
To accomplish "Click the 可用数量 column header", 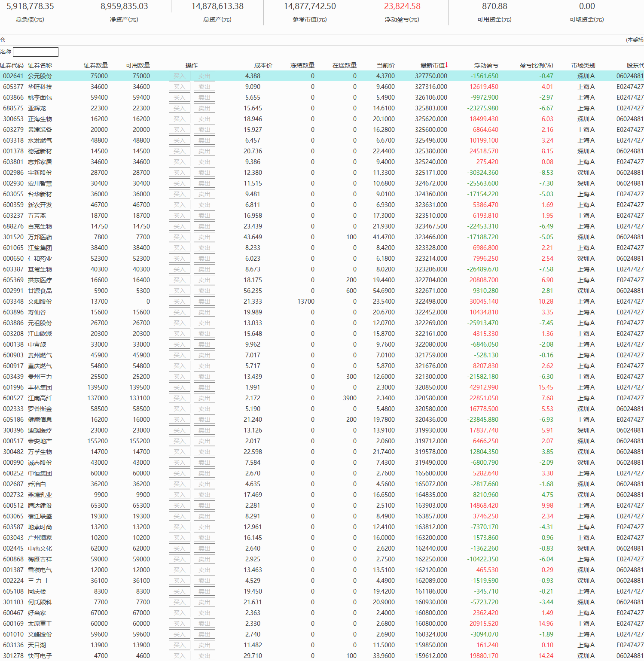I will coord(138,65).
